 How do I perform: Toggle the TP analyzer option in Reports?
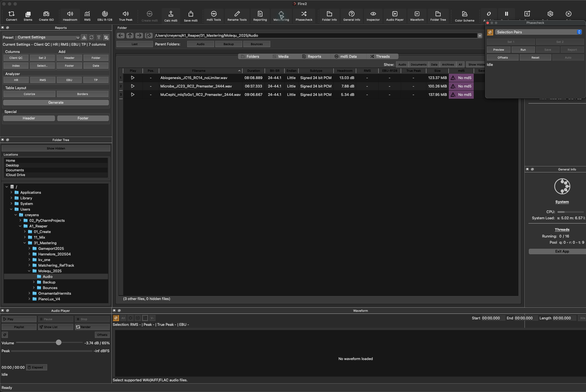coord(96,80)
